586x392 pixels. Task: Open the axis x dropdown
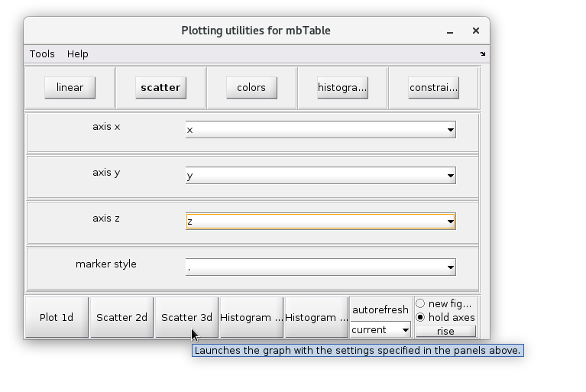[321, 130]
